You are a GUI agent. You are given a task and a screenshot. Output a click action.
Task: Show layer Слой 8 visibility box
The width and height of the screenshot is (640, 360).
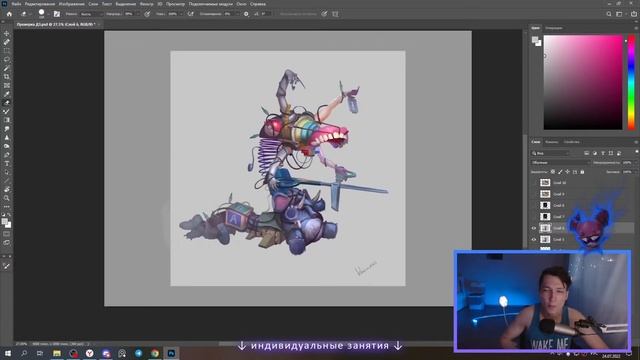[534, 205]
